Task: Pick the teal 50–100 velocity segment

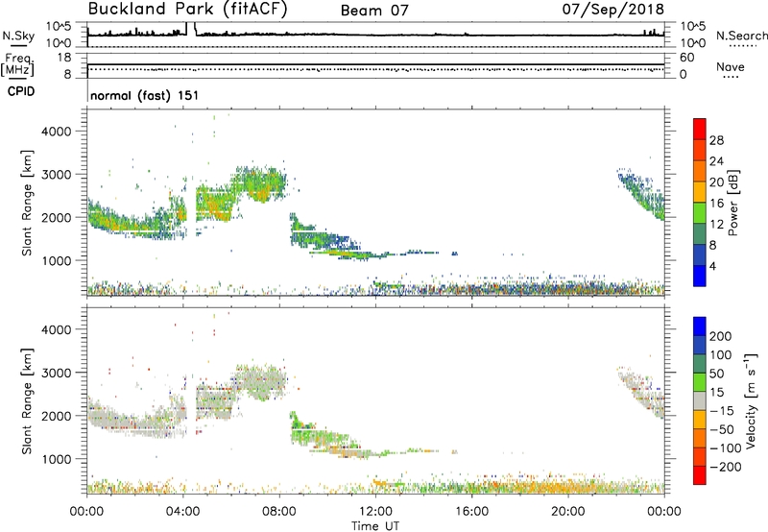Action: coord(700,364)
